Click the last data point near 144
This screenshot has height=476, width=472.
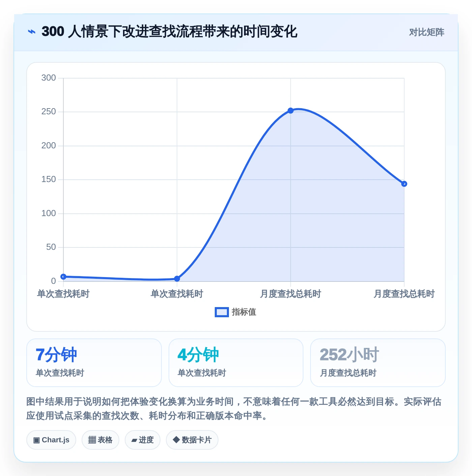404,184
